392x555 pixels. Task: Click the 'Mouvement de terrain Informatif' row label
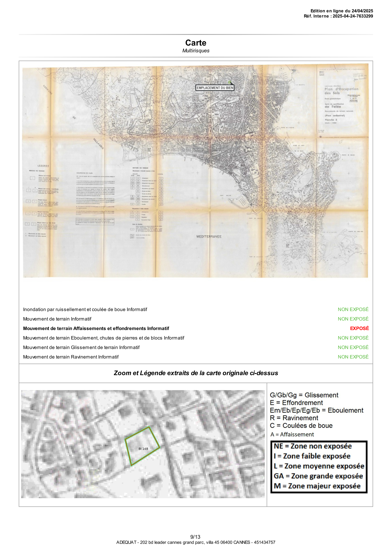coord(57,319)
